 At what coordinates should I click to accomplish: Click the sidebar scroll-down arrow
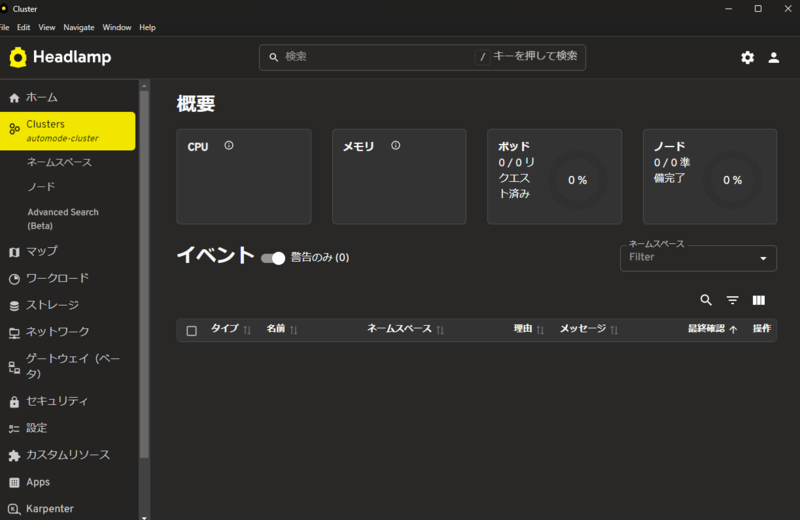144,516
